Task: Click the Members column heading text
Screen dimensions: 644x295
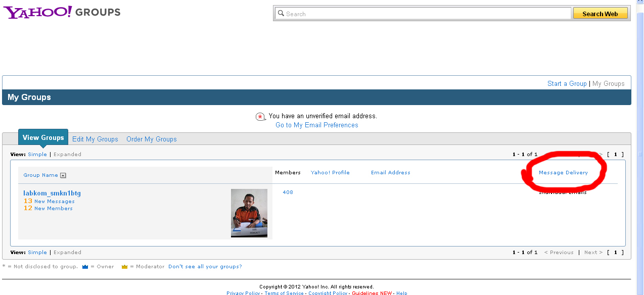Action: [x=288, y=173]
